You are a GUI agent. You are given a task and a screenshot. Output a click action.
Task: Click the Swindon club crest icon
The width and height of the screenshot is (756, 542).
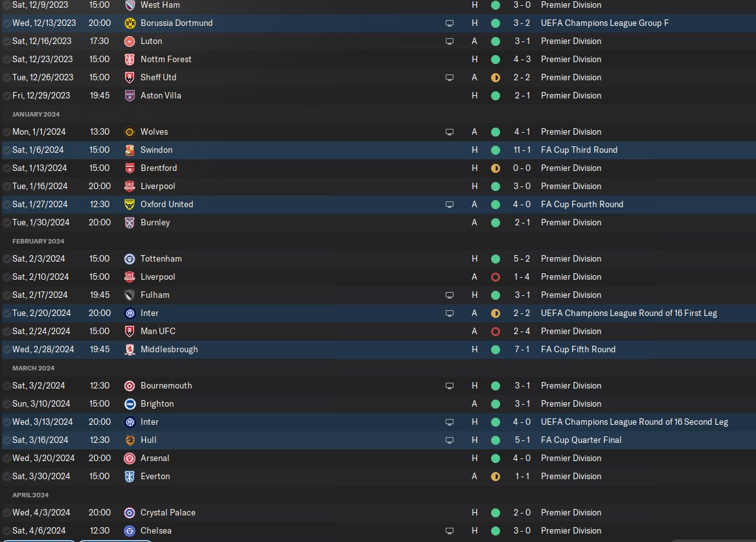pyautogui.click(x=130, y=150)
